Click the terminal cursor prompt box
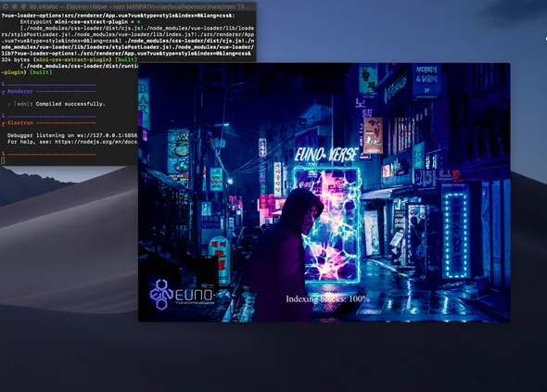Screen dimensions: 547x392 click(x=3, y=160)
